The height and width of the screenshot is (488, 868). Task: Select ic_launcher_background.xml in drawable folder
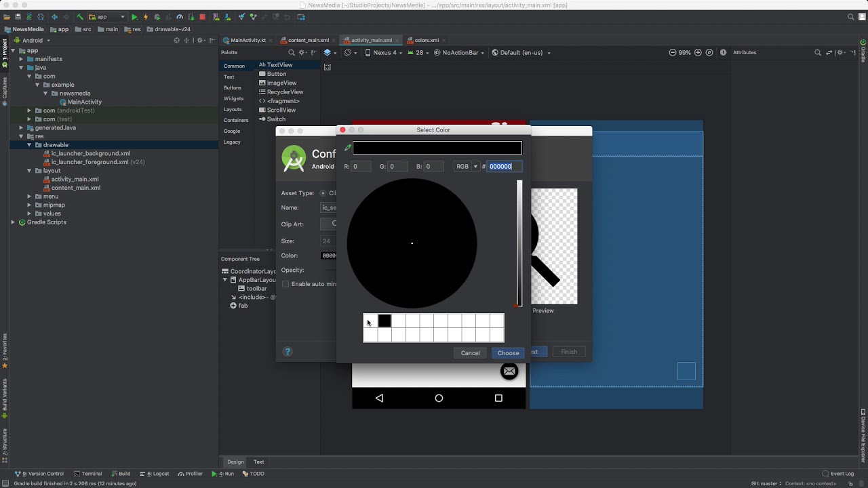87,153
